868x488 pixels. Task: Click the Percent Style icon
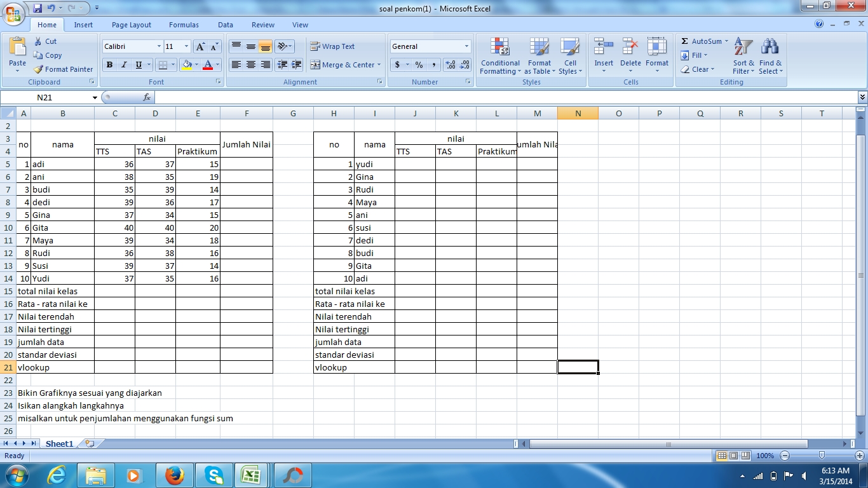(418, 65)
